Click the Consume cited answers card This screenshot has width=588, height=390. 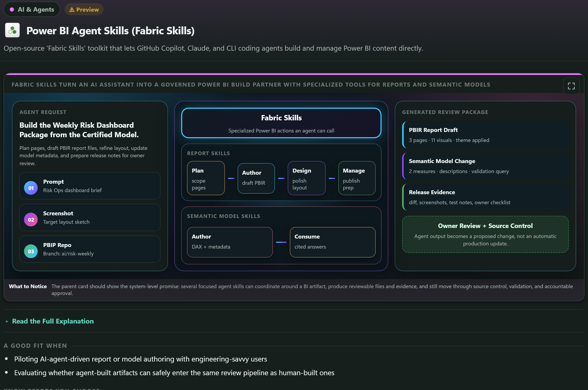(x=332, y=242)
